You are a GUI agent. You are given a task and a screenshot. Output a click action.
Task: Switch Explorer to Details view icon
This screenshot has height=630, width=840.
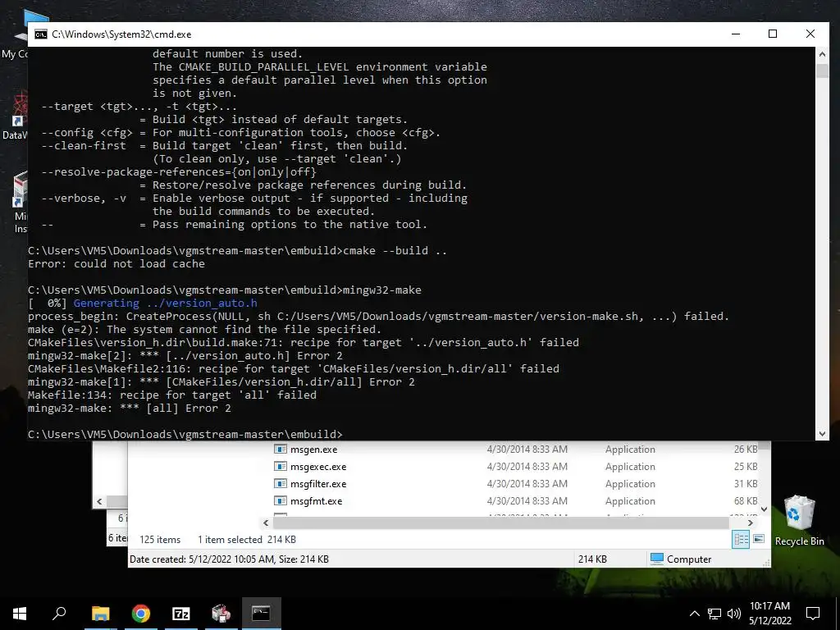coord(741,539)
